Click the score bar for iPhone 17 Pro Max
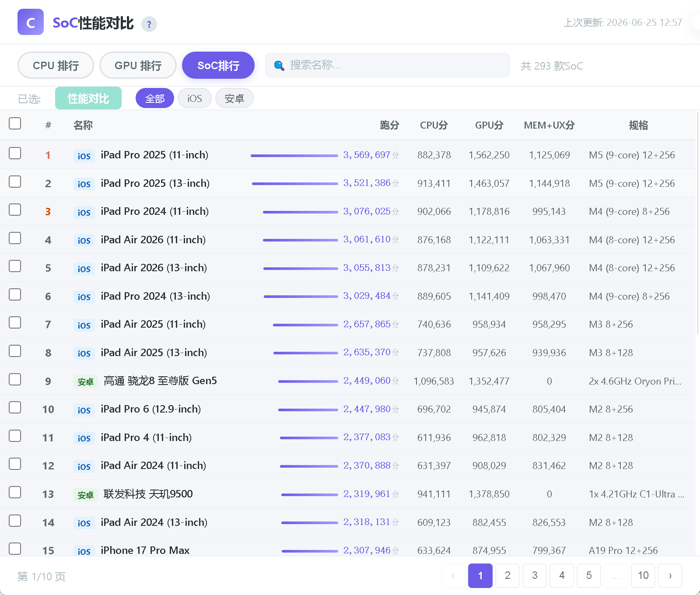Viewport: 700px width, 595px height. click(x=310, y=551)
